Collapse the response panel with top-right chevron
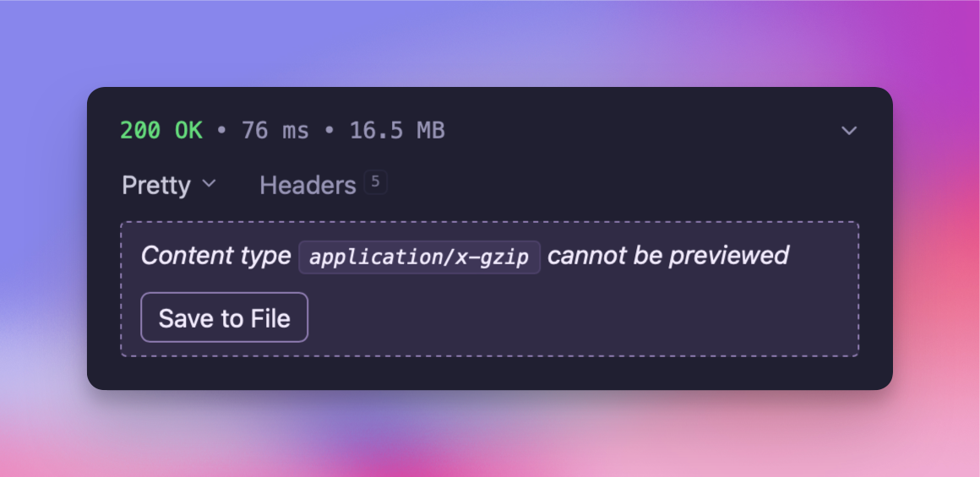This screenshot has height=477, width=980. pos(849,131)
